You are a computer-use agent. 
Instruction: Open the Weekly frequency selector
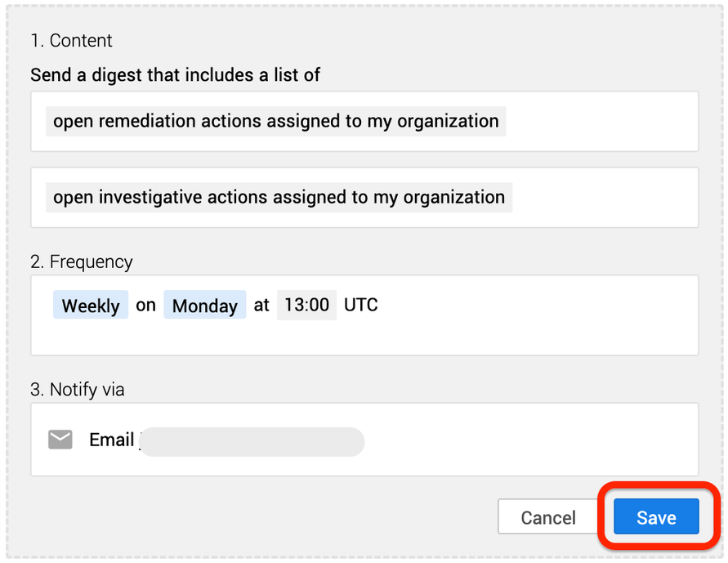[x=90, y=305]
